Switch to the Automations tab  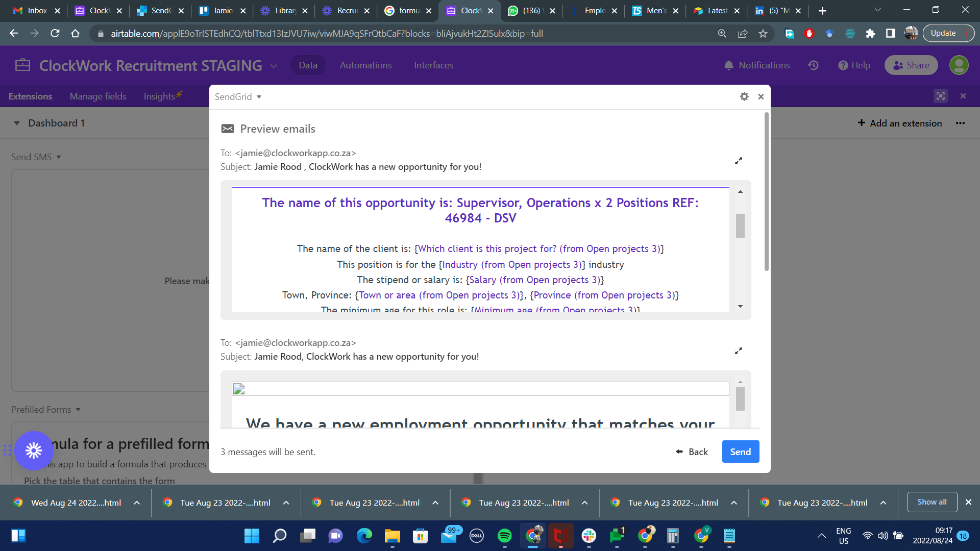(365, 65)
